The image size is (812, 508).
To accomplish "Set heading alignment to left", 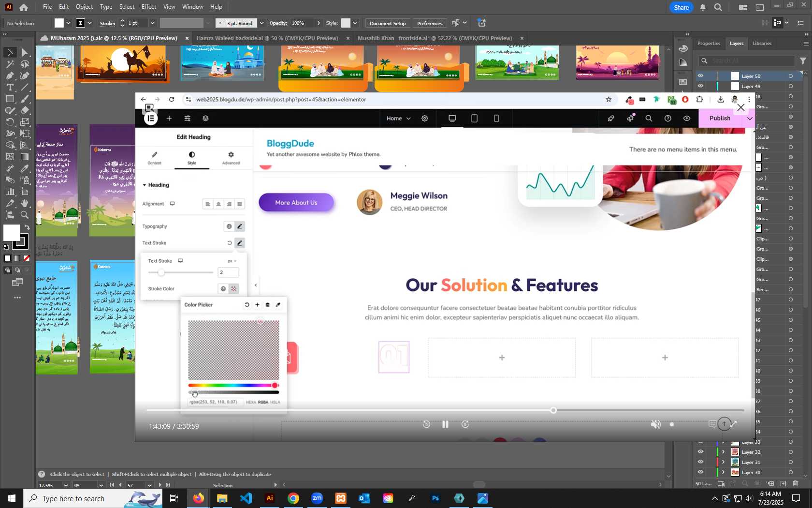I will point(208,204).
